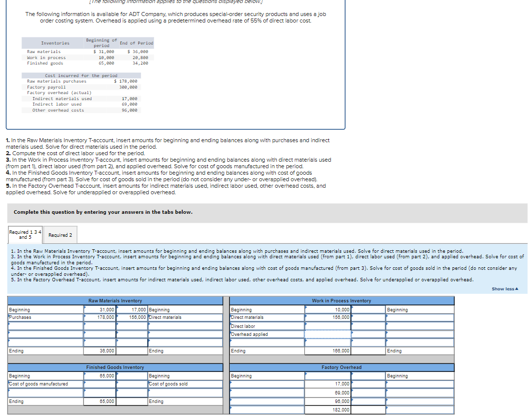Switch to the Required 2 tab

coord(60,235)
